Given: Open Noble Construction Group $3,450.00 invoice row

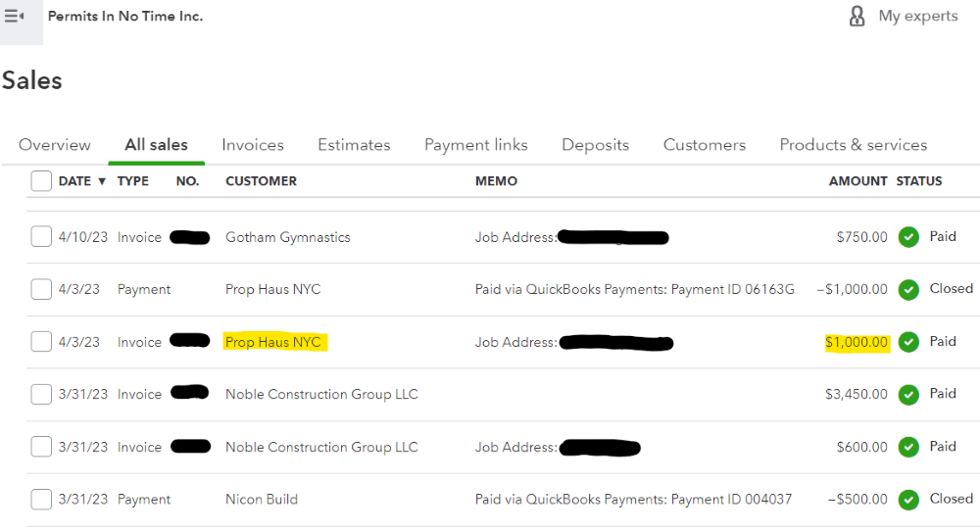Looking at the screenshot, I should (x=321, y=395).
